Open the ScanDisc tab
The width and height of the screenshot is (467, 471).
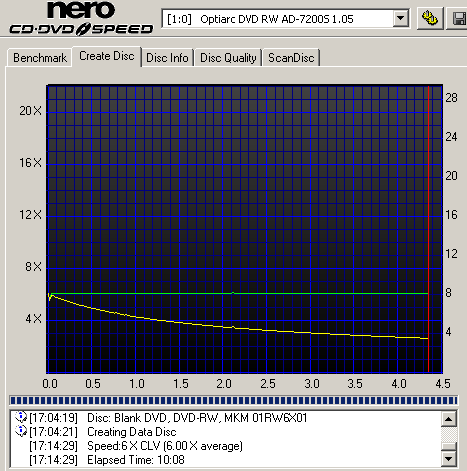291,58
